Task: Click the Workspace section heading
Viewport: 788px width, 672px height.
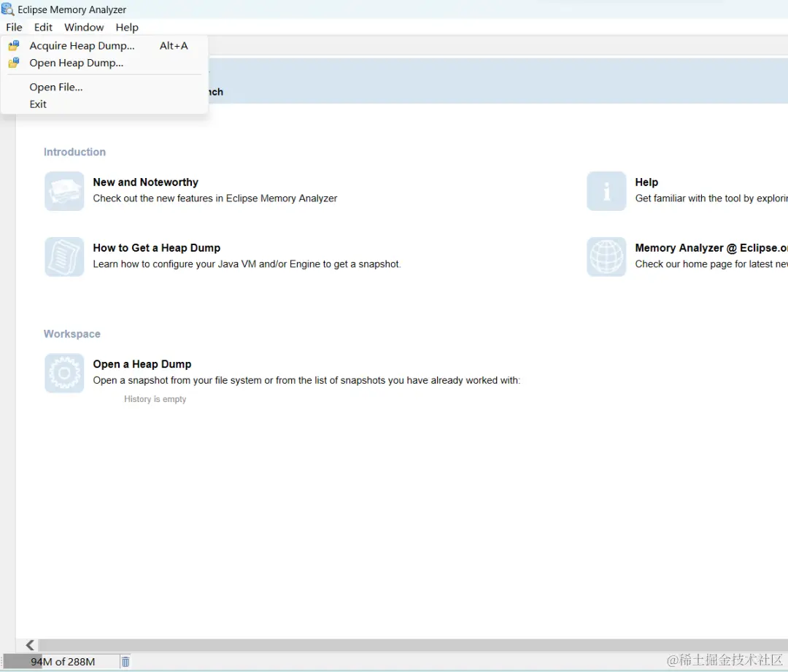Action: pos(72,333)
